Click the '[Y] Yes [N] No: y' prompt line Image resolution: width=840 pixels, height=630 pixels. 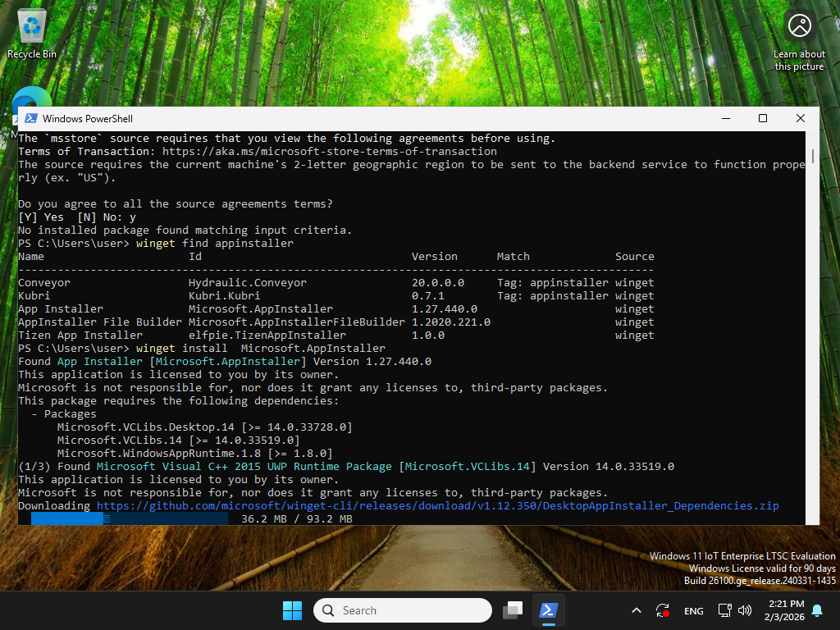(x=77, y=217)
